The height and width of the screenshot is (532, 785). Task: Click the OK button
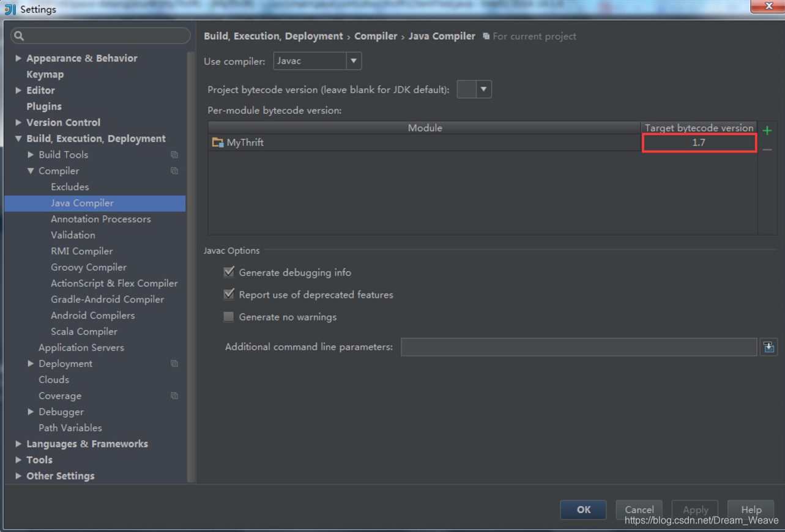click(582, 509)
